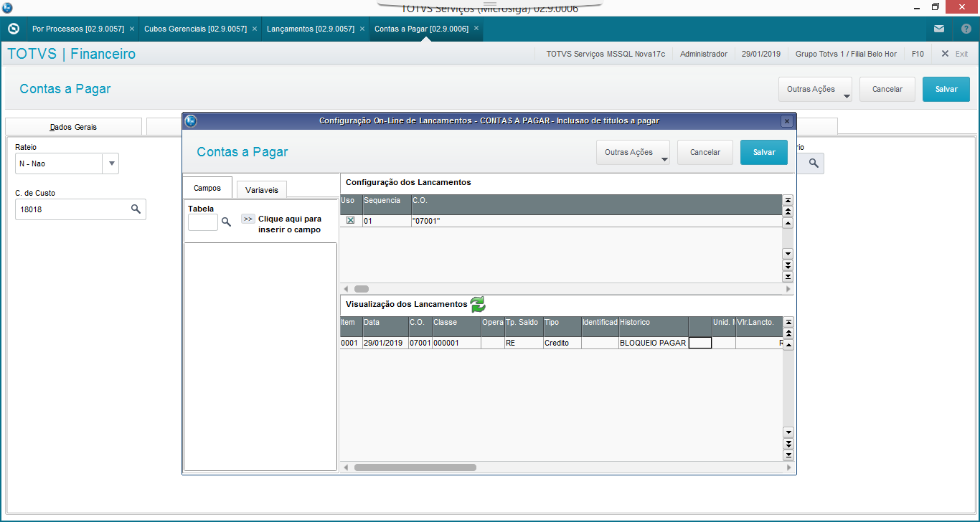Click the Historico column header
This screenshot has width=980, height=522.
(x=653, y=326)
